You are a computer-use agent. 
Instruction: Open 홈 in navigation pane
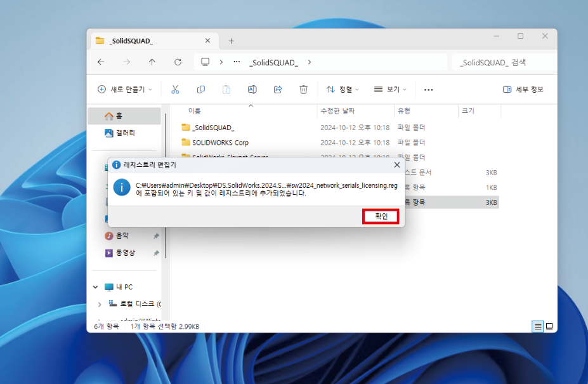pyautogui.click(x=124, y=116)
